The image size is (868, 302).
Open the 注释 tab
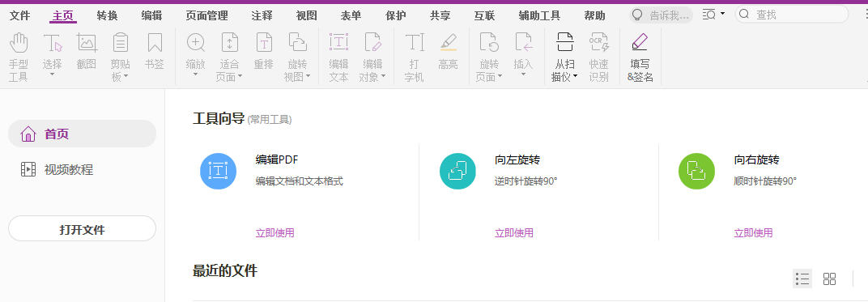pyautogui.click(x=262, y=16)
